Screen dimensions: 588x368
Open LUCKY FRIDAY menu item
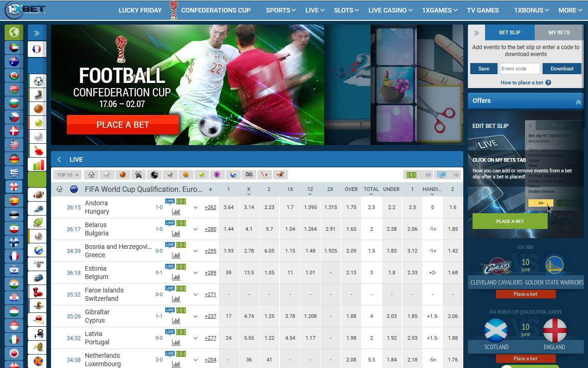pos(140,10)
